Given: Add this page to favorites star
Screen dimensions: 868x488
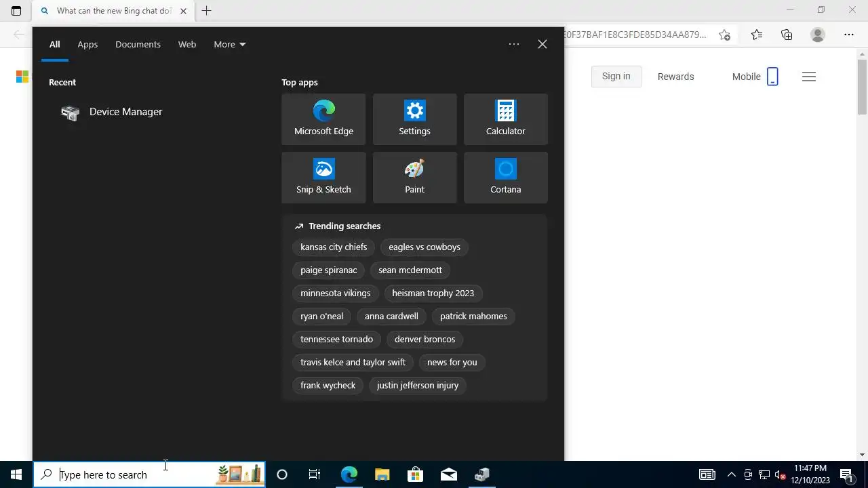Looking at the screenshot, I should pos(725,35).
